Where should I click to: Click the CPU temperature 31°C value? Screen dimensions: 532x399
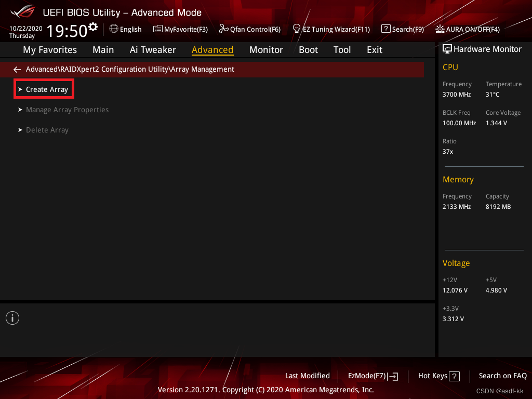point(493,95)
